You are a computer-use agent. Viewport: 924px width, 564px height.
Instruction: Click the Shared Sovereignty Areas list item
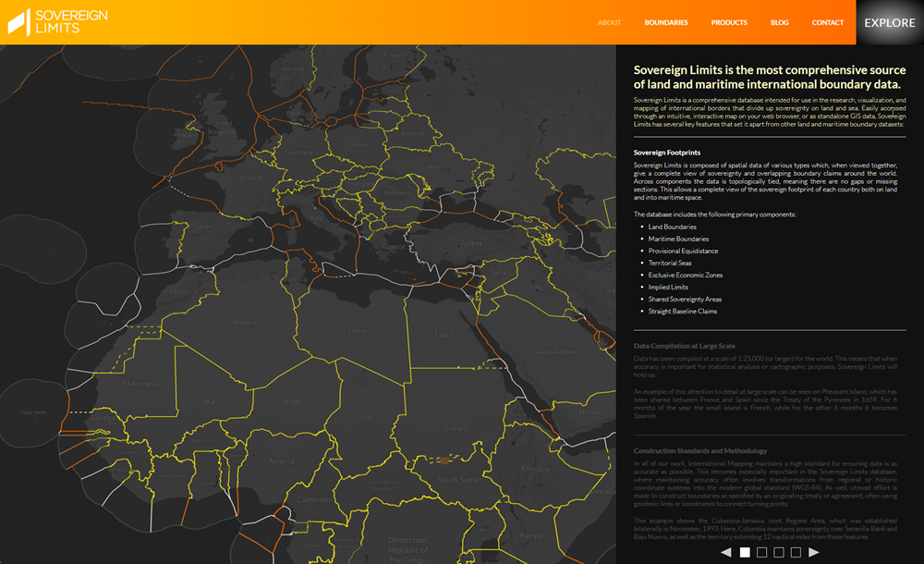(685, 299)
